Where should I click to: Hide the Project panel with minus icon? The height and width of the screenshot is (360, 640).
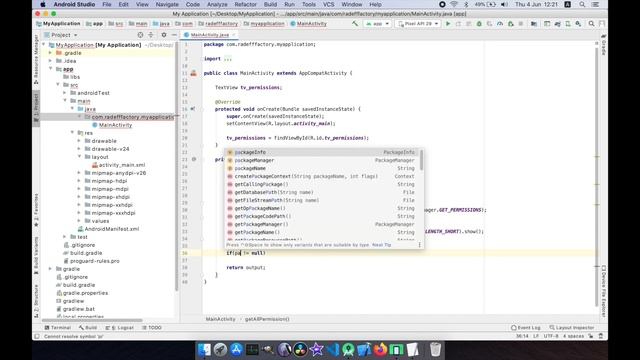(x=174, y=35)
